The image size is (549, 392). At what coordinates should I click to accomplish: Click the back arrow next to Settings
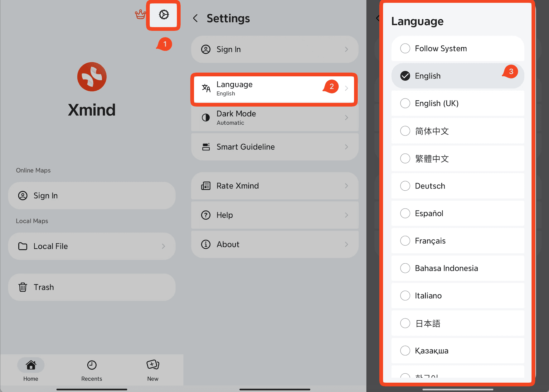click(x=196, y=18)
